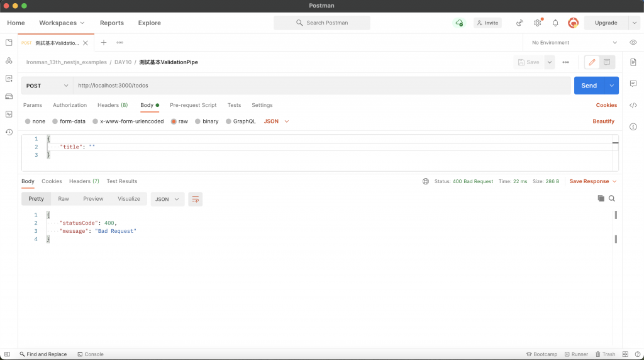
Task: Open tab options ellipsis menu
Action: pos(119,43)
